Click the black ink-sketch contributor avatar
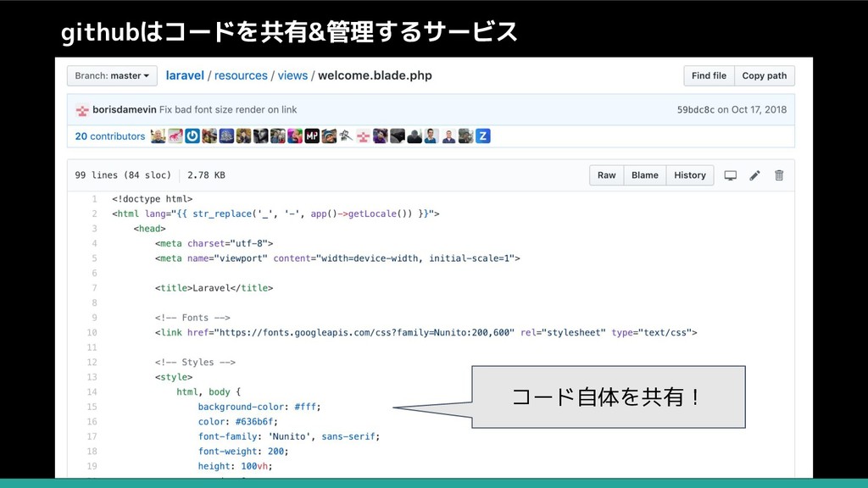The height and width of the screenshot is (488, 868). [x=347, y=136]
